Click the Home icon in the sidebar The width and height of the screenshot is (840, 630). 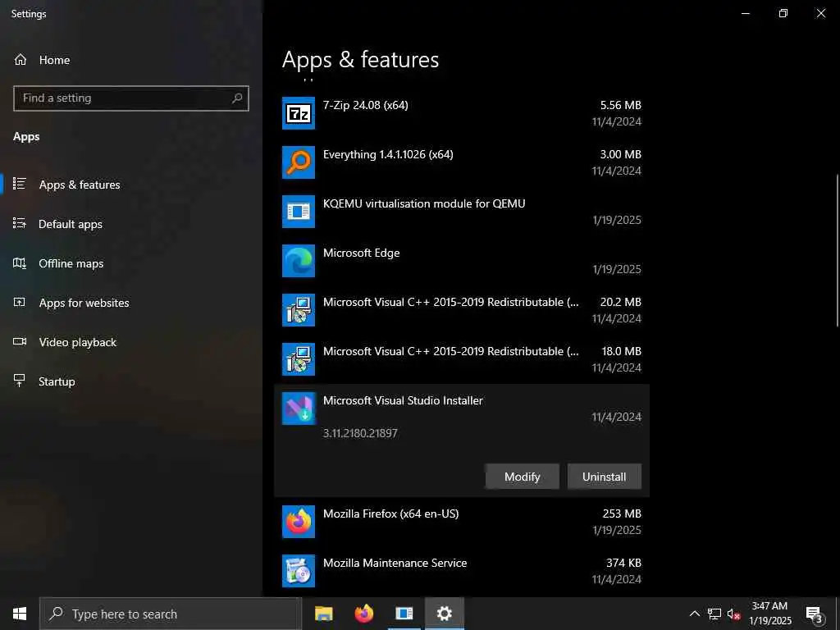point(21,60)
